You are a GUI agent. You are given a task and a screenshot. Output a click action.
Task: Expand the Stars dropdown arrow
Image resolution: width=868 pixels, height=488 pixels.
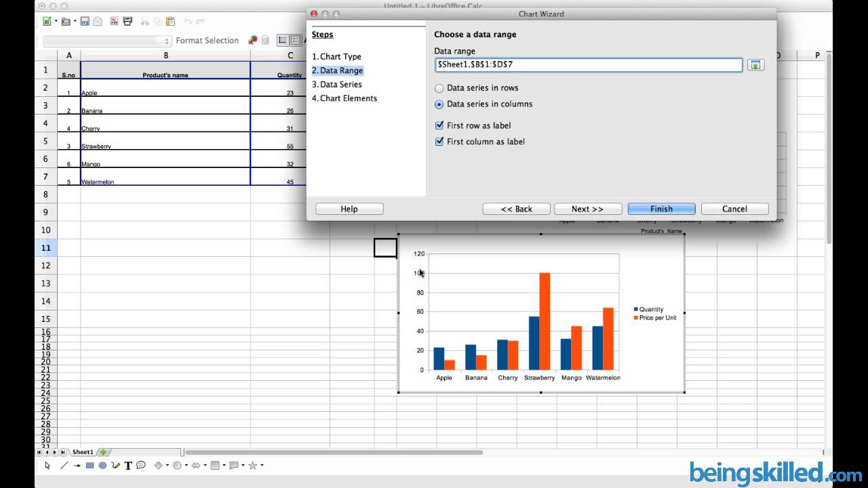coord(262,465)
